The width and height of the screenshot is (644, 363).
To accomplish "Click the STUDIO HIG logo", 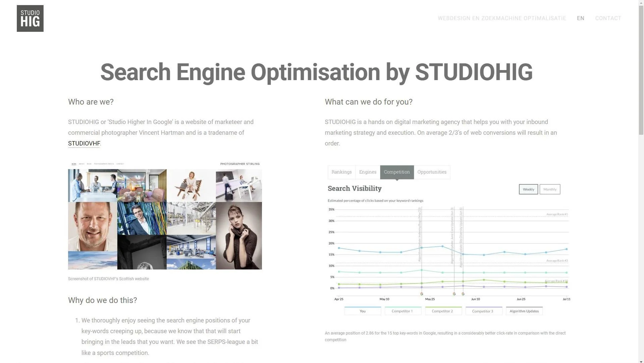I will (x=30, y=18).
